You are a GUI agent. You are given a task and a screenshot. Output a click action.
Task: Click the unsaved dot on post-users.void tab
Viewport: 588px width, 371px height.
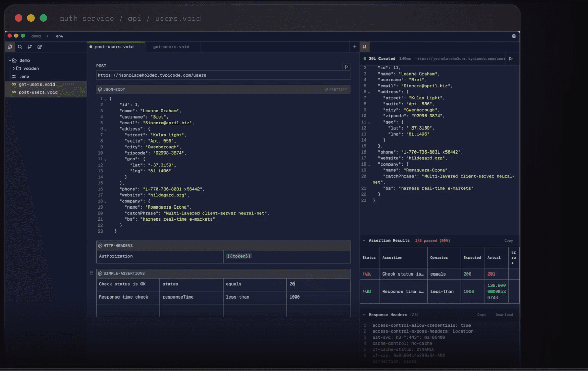click(x=91, y=47)
